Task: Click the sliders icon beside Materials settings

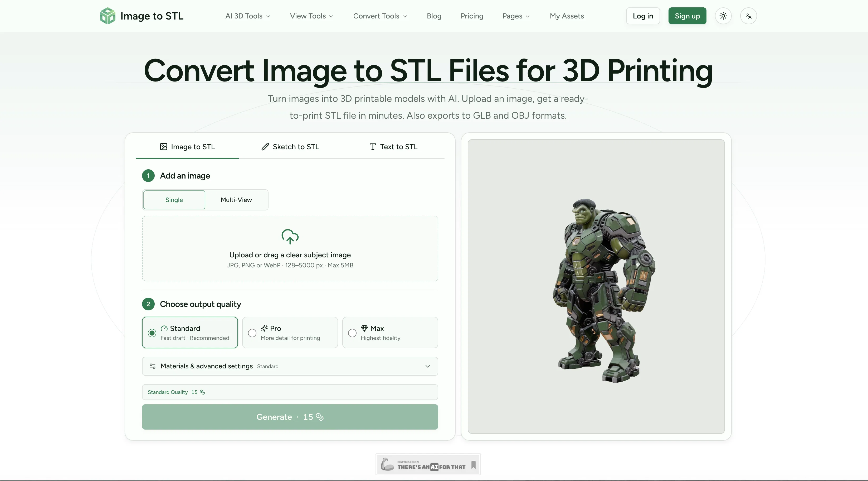Action: 153,366
